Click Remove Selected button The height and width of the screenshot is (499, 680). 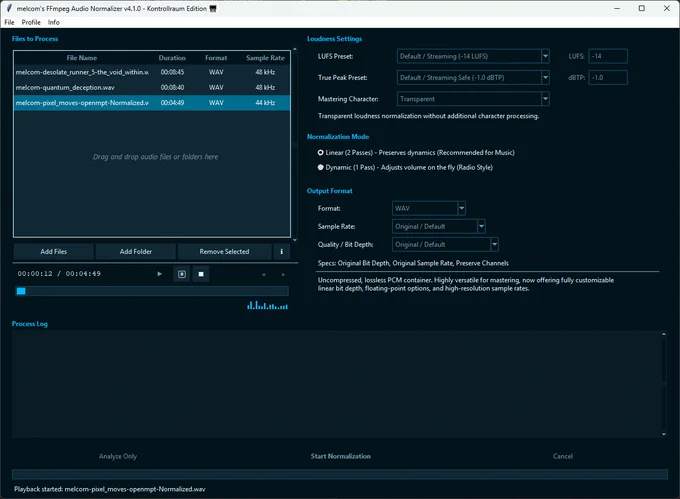tap(224, 251)
